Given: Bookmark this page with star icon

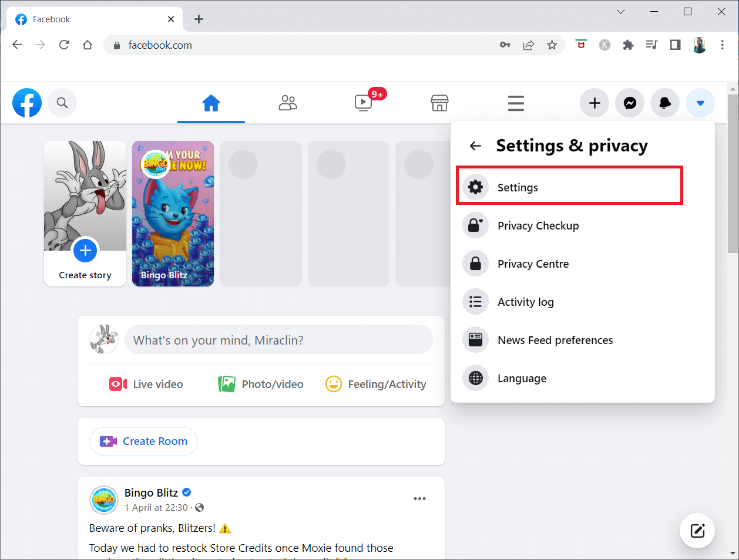Looking at the screenshot, I should [552, 45].
